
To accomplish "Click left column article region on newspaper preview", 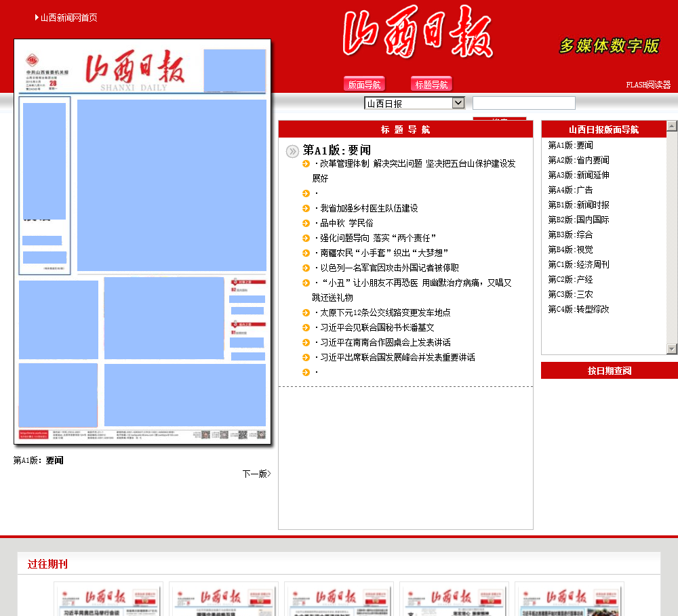I will [x=45, y=161].
